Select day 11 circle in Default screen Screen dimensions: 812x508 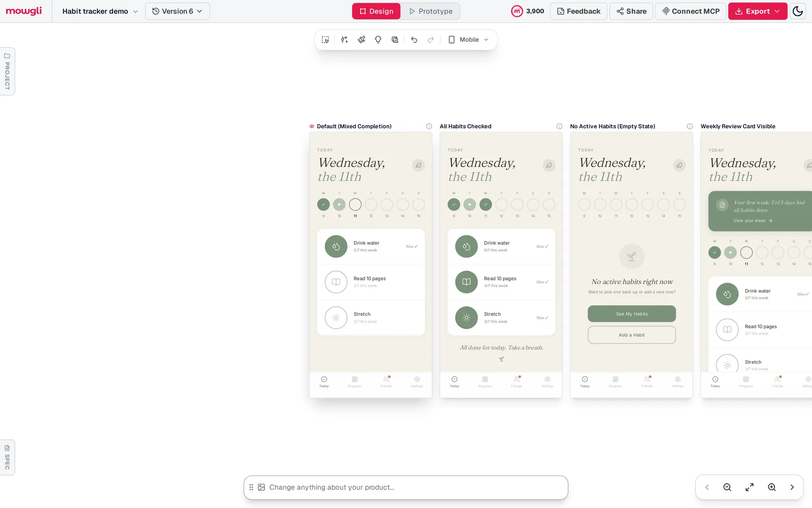355,205
